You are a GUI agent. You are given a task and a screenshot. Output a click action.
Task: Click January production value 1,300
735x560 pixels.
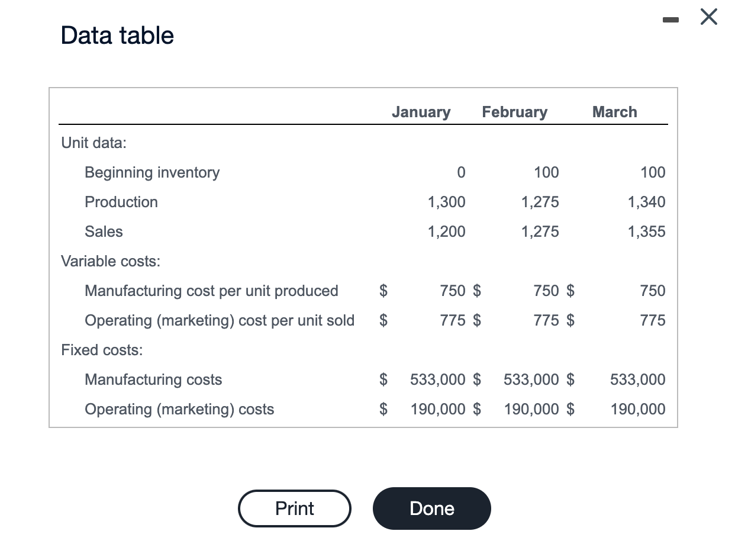447,202
